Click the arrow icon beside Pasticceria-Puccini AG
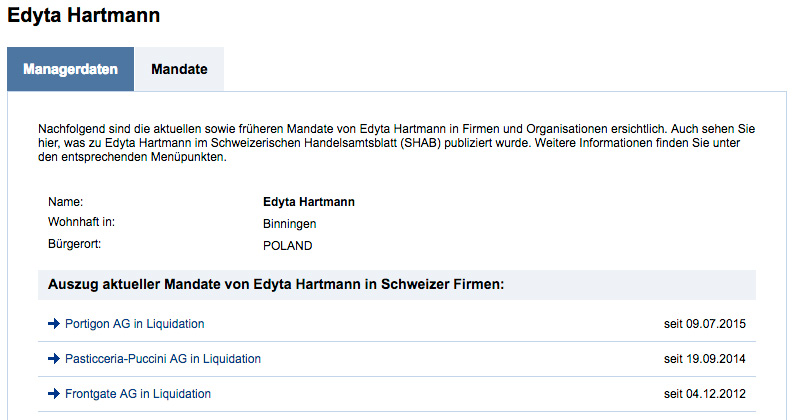The image size is (793, 420). (54, 359)
